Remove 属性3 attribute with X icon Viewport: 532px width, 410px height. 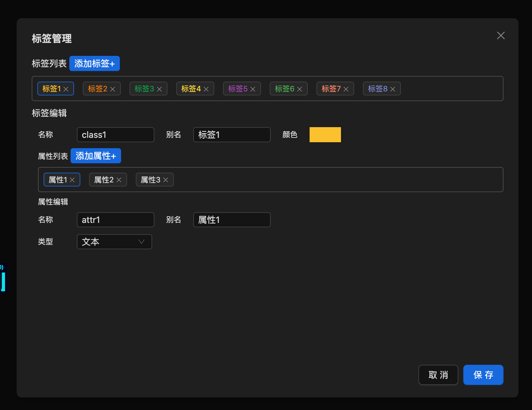(x=166, y=180)
